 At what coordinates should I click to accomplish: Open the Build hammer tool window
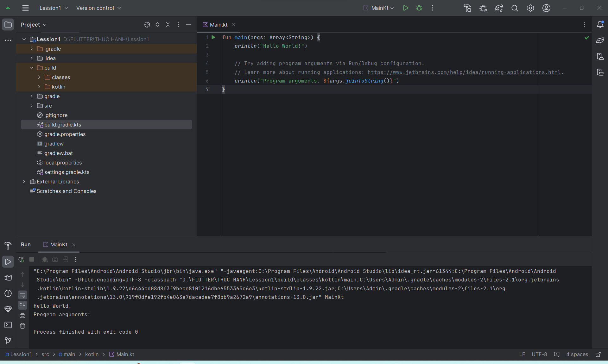click(8, 246)
